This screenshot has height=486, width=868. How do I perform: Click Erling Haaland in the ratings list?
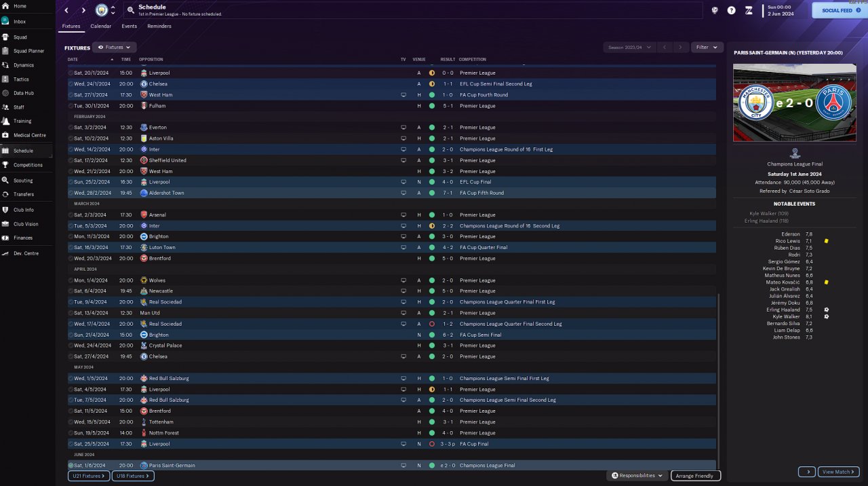pos(783,310)
